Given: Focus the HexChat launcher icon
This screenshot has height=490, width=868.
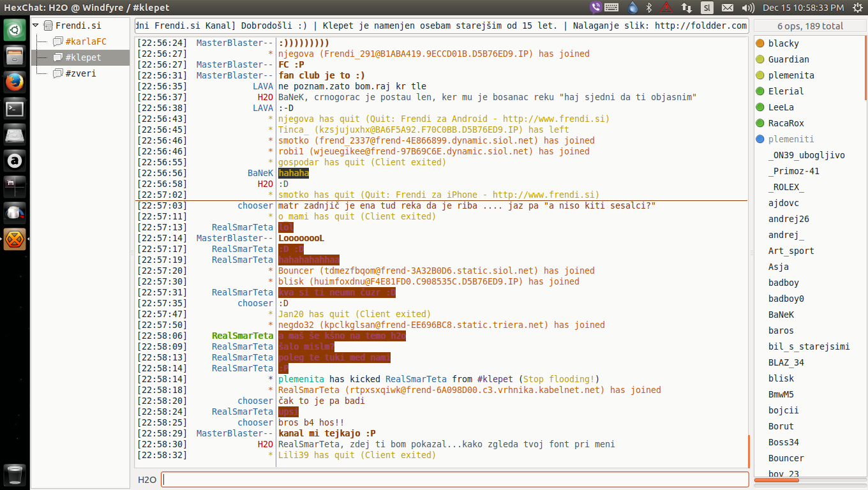Looking at the screenshot, I should [15, 239].
